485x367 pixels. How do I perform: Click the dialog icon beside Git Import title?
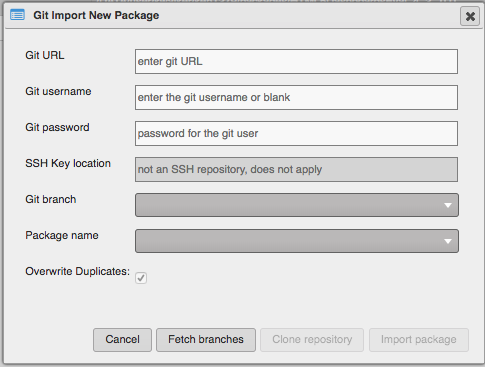coord(17,15)
